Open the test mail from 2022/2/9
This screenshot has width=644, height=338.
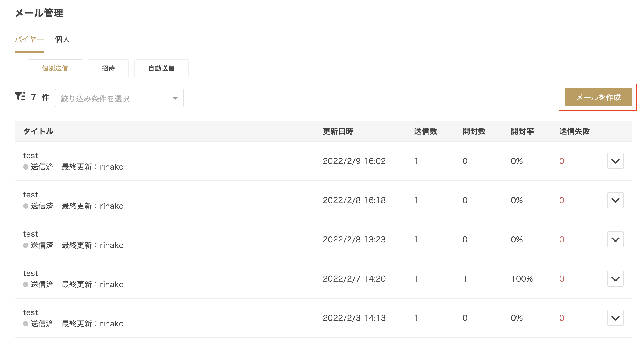coord(30,156)
